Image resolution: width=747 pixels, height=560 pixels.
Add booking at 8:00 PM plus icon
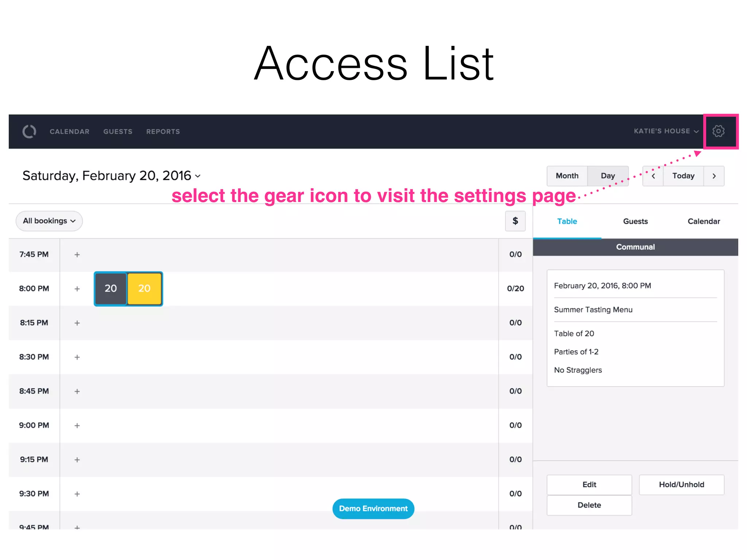point(77,289)
